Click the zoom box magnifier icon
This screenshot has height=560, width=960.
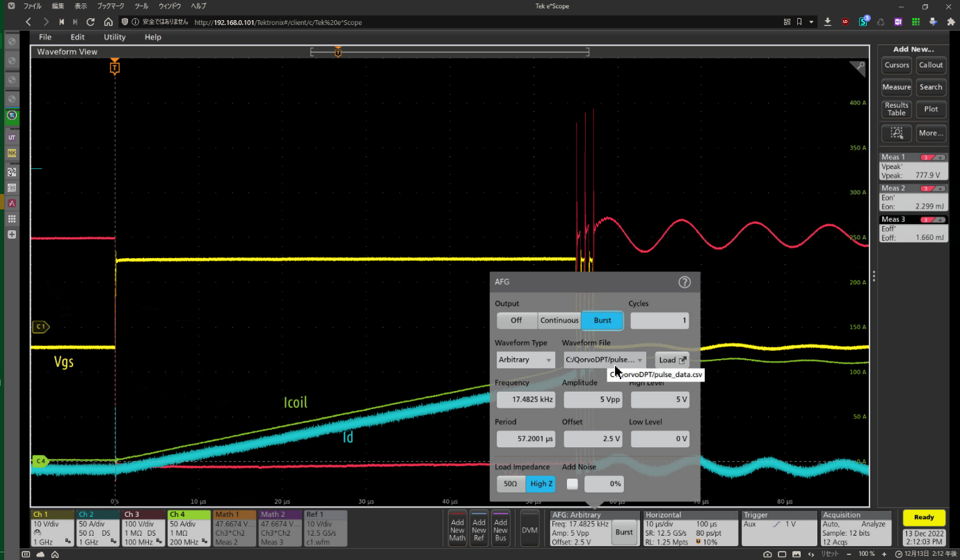pyautogui.click(x=896, y=133)
